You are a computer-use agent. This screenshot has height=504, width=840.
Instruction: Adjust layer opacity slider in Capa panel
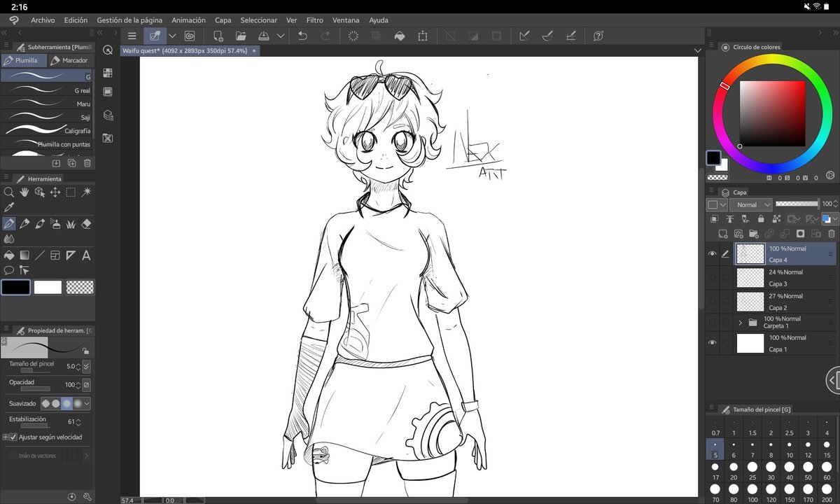[x=797, y=204]
